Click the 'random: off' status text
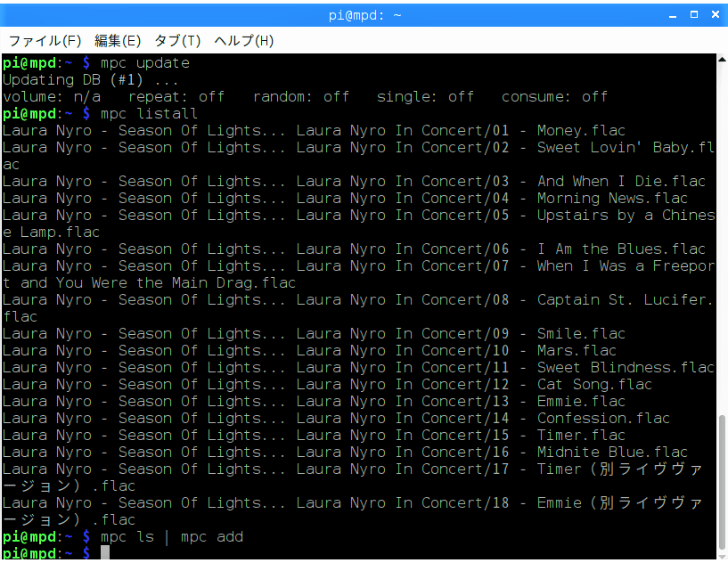Viewport: 728px width, 563px height. (x=301, y=96)
